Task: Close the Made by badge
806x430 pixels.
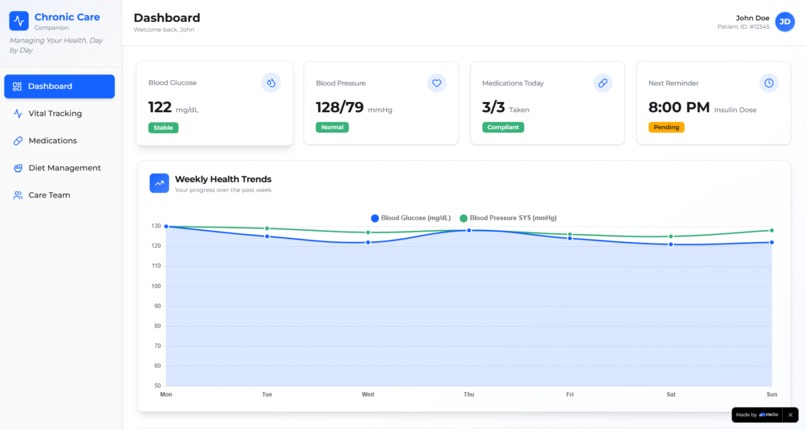Action: [790, 415]
